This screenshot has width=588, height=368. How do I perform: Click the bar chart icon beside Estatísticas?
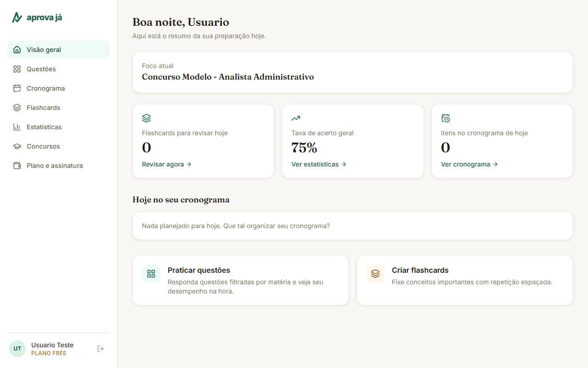point(17,127)
